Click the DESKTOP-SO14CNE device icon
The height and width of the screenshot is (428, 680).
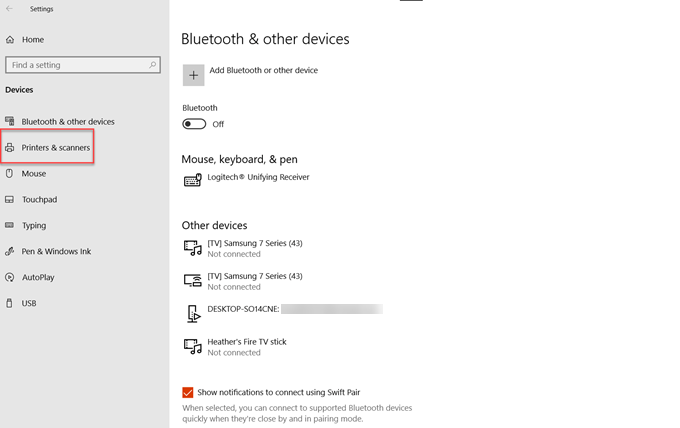coord(193,313)
